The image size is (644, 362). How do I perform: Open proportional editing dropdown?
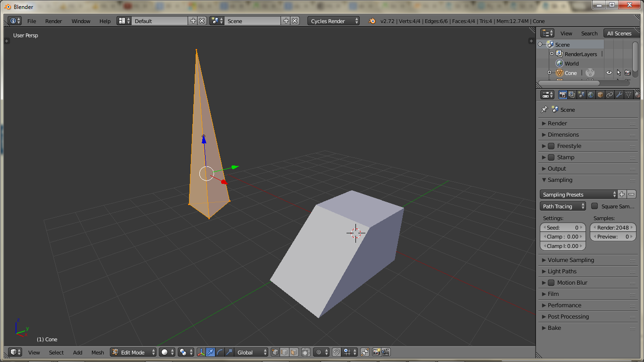pos(322,352)
